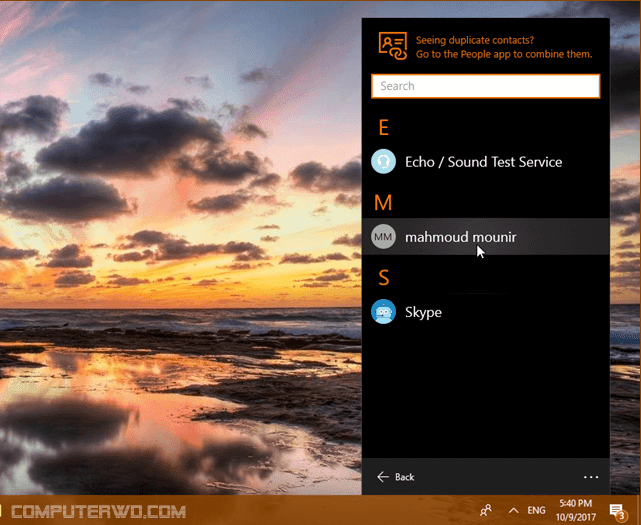Jump to letter M section header
The height and width of the screenshot is (525, 641).
(x=383, y=202)
